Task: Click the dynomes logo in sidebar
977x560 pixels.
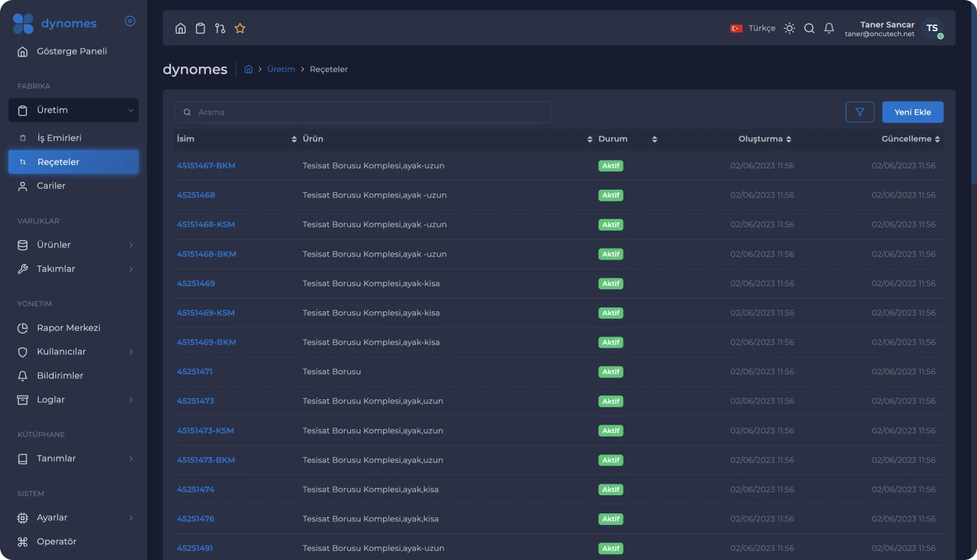Action: click(54, 23)
